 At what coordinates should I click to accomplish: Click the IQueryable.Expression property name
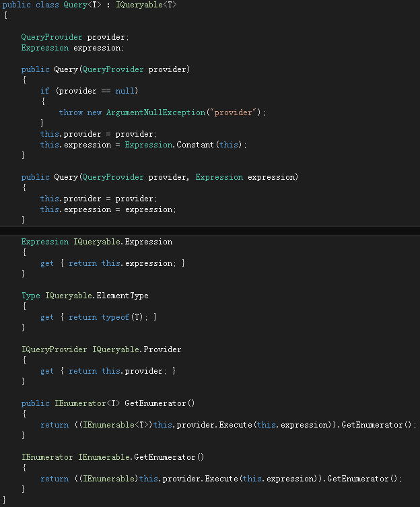pyautogui.click(x=123, y=242)
